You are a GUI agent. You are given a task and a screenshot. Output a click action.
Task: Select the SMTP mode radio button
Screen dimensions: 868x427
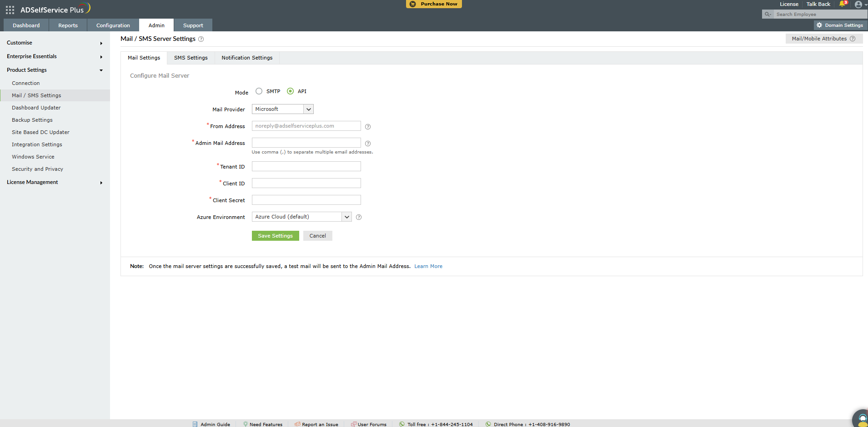click(x=259, y=91)
